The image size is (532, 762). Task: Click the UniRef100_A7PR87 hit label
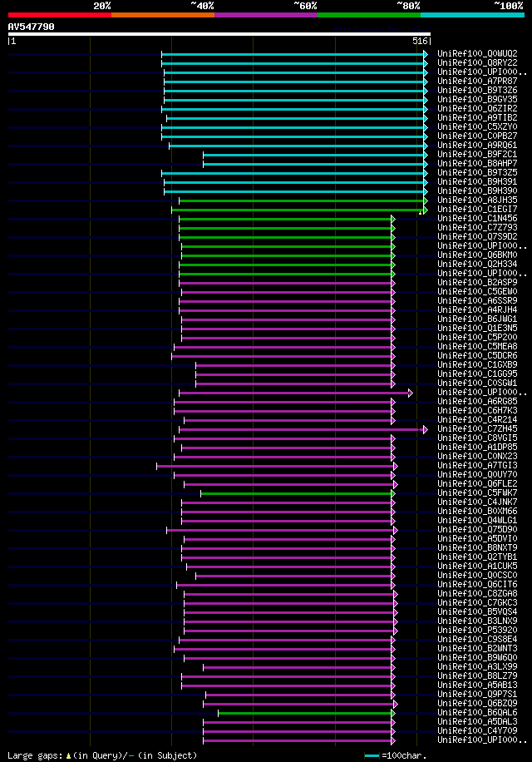pos(477,82)
